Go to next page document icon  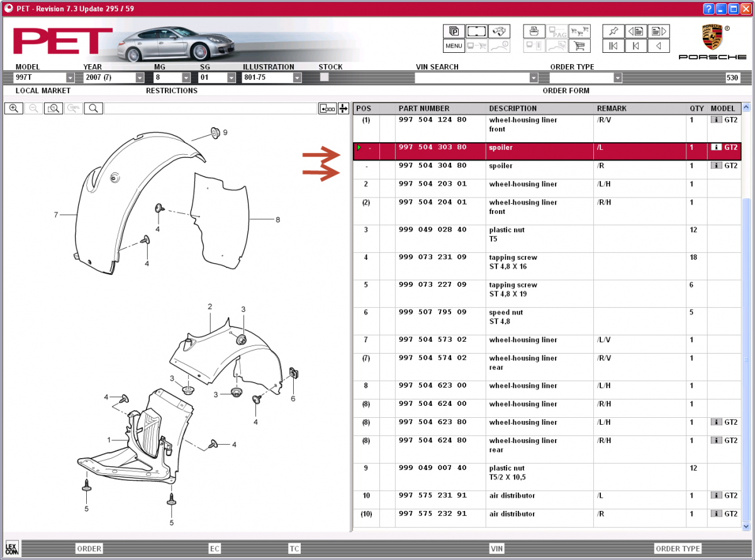pos(659,31)
